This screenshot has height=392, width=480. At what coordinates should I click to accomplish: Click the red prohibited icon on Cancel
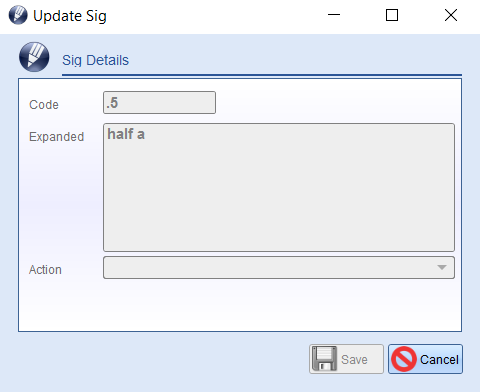[404, 359]
